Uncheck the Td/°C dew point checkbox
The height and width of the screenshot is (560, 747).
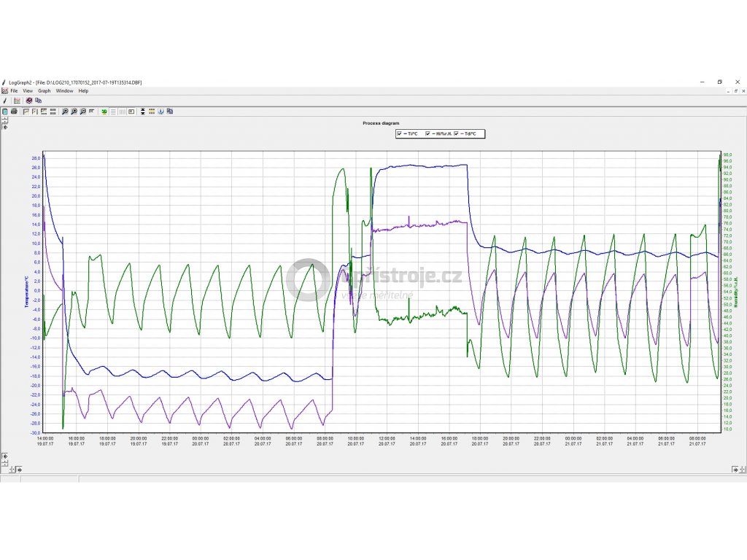457,134
